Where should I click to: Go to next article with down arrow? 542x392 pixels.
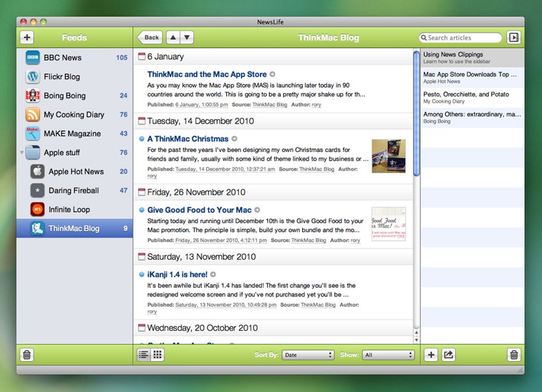pos(187,37)
